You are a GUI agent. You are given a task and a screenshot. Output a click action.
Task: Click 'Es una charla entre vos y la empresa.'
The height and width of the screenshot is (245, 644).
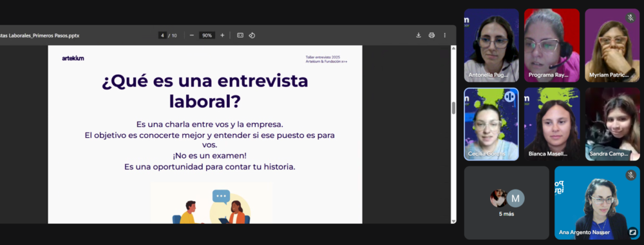coord(209,124)
